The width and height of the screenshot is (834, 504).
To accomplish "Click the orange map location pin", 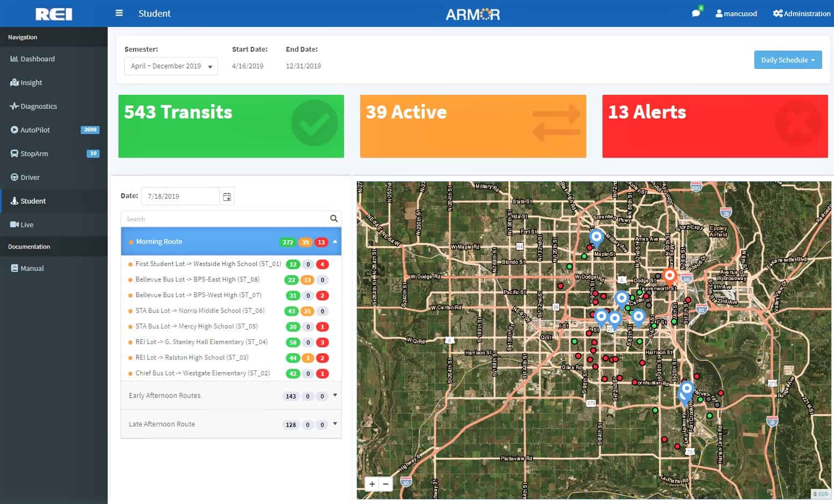I will tap(670, 277).
